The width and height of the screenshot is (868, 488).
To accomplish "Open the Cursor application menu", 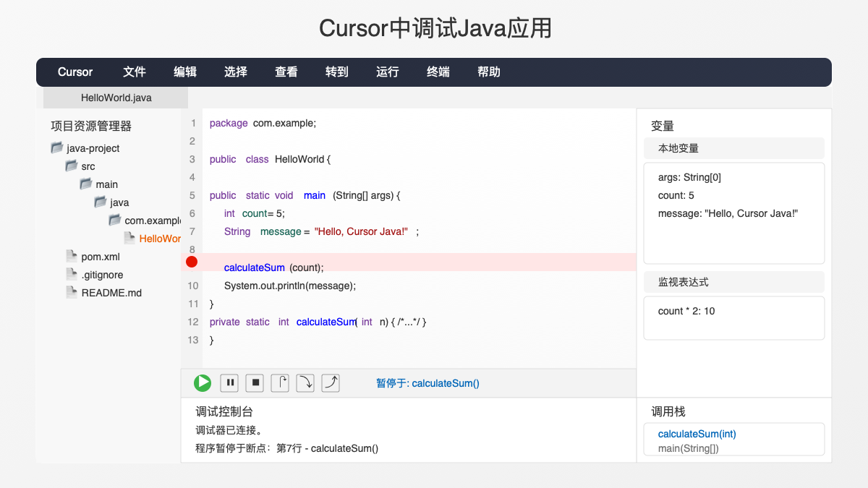I will coord(75,72).
